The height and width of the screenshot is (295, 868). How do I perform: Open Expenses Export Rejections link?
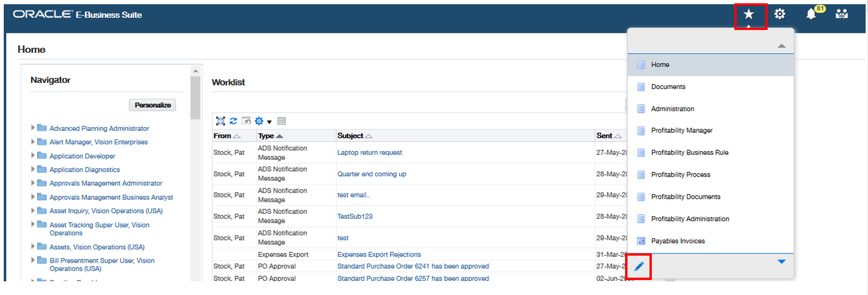tap(379, 255)
